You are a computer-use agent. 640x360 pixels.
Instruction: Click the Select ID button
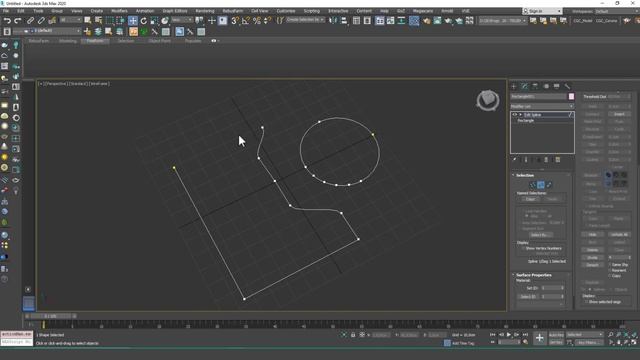click(x=528, y=297)
